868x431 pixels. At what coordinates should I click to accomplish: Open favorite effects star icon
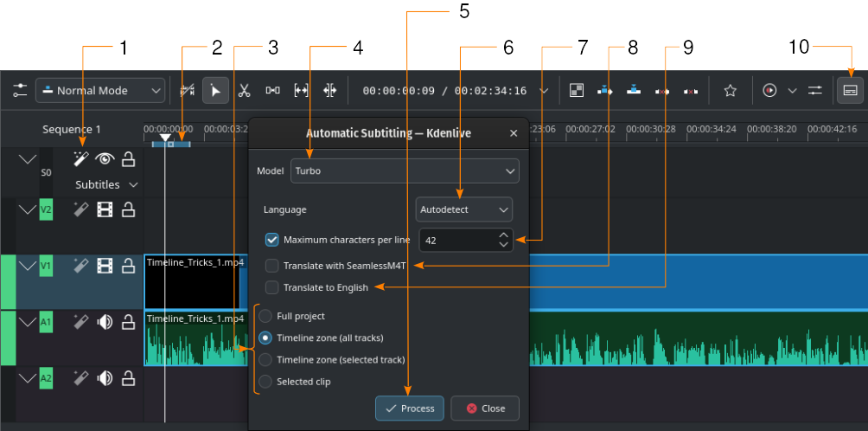pos(731,90)
